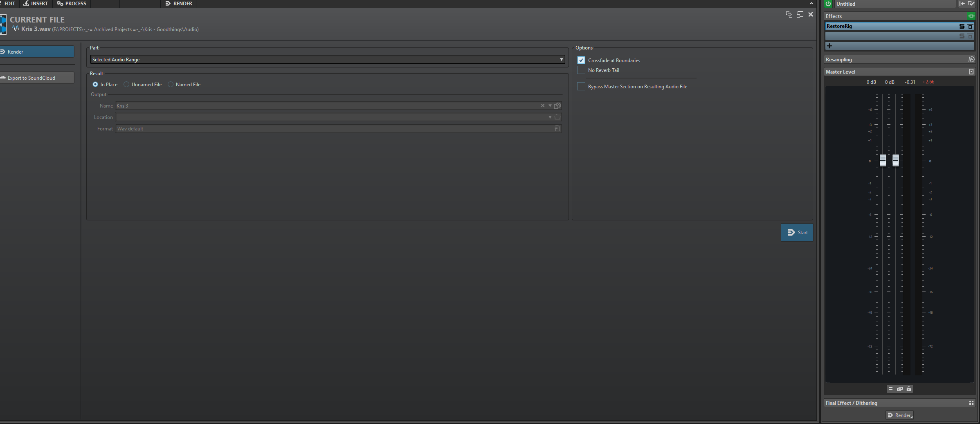
Task: Click the left 0 dB gain readout
Action: pos(871,82)
